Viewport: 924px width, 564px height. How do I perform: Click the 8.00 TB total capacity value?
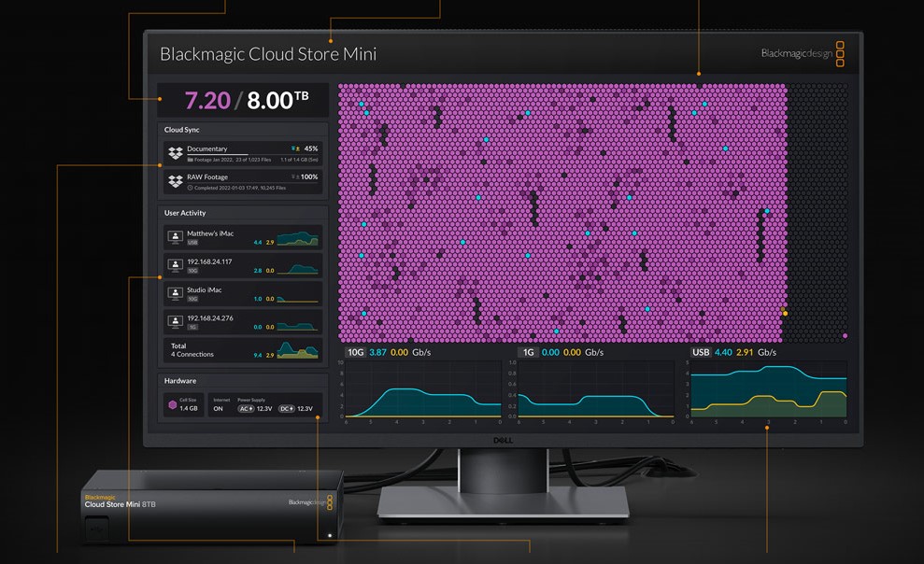277,100
